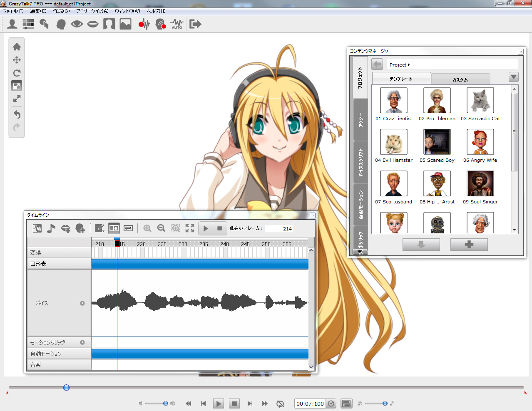Toggle the fit-to-window view icon

pyautogui.click(x=17, y=86)
